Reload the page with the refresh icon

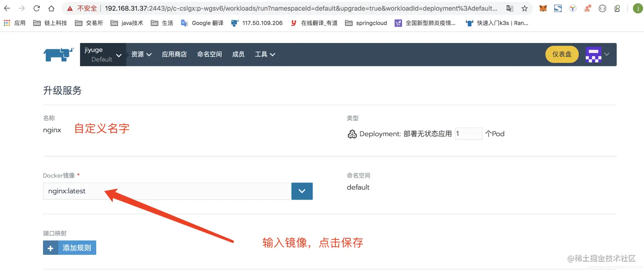[37, 8]
